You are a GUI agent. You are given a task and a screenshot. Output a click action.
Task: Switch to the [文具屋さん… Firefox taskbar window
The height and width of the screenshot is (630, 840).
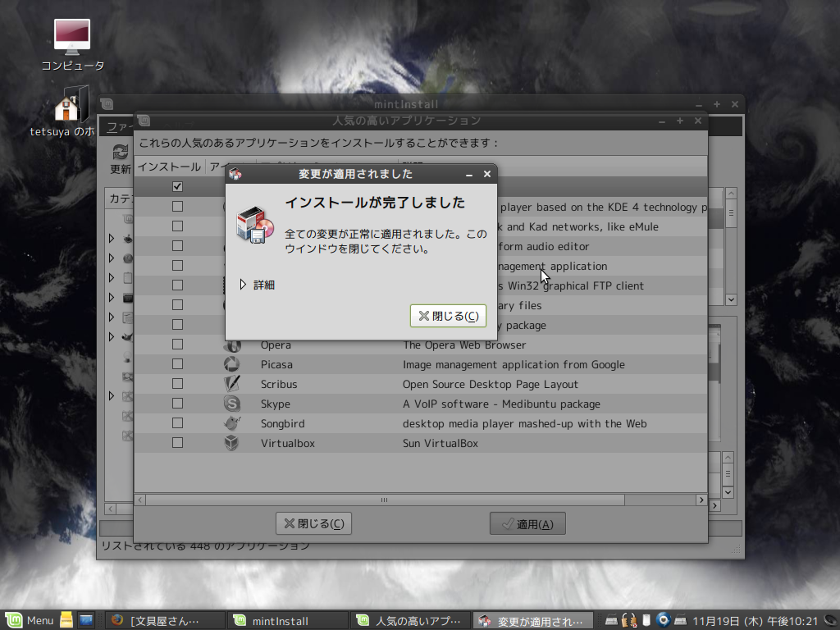click(164, 621)
